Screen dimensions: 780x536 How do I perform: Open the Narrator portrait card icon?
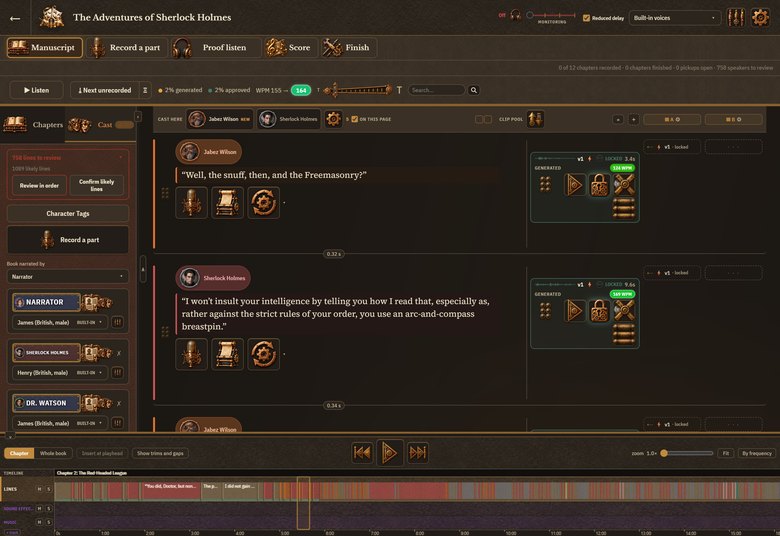(x=96, y=302)
